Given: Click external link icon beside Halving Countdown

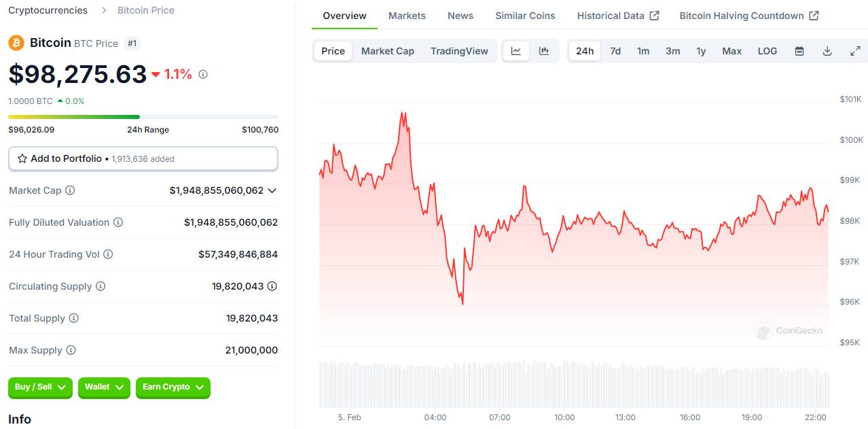Looking at the screenshot, I should (x=814, y=16).
